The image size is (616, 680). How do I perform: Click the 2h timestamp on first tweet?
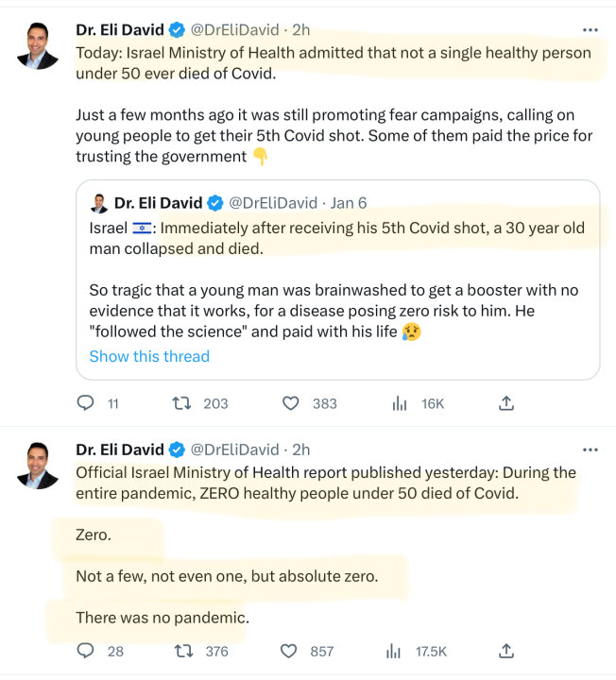tap(299, 30)
